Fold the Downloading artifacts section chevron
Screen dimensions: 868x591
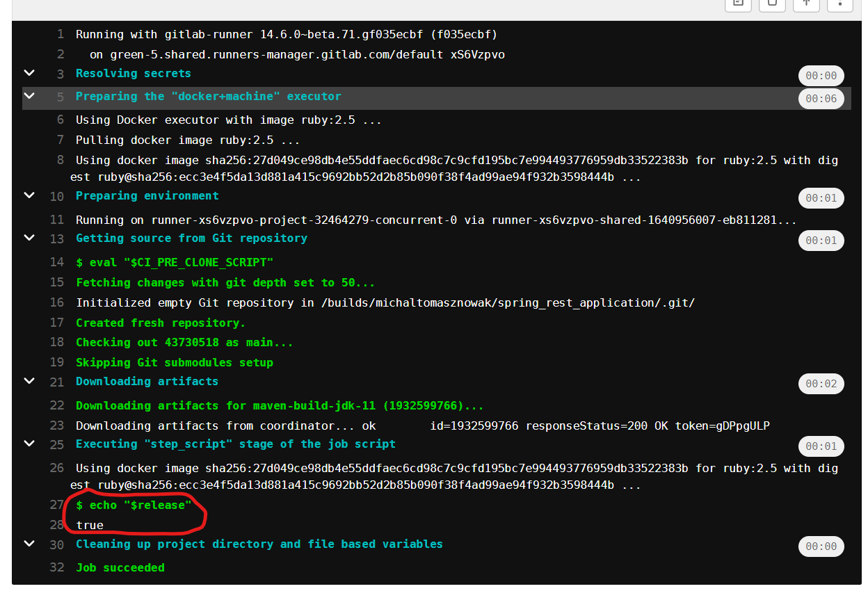tap(29, 381)
